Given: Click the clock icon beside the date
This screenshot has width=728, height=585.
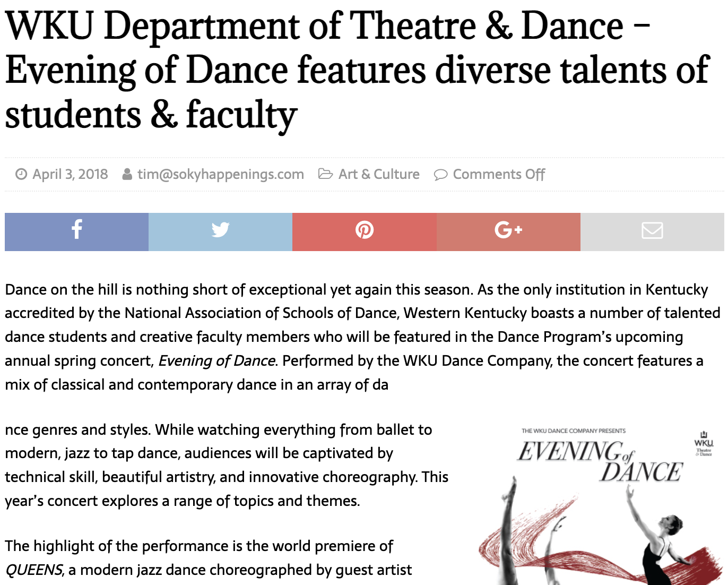Looking at the screenshot, I should click(20, 174).
